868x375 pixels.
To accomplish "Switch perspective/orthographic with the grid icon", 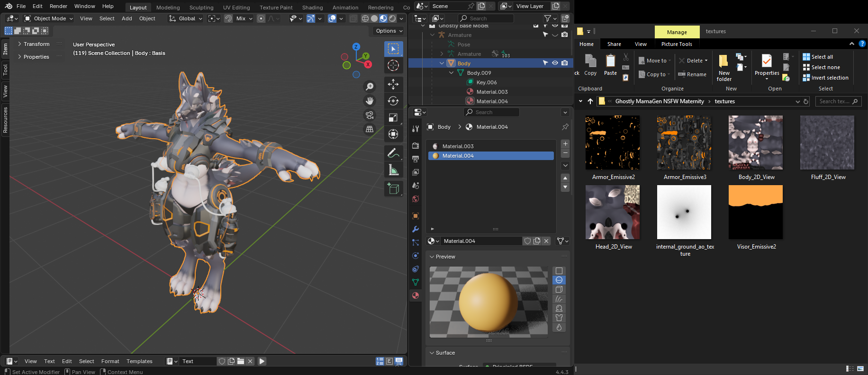I will 370,129.
